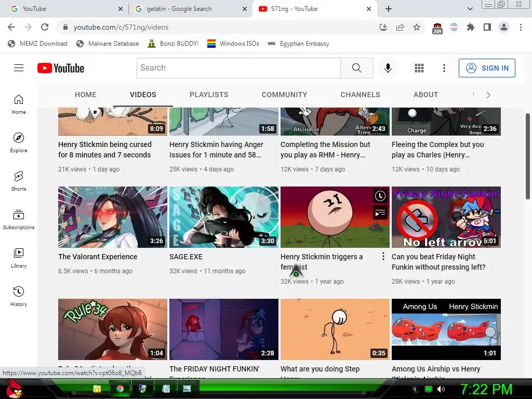The height and width of the screenshot is (399, 532).
Task: Open Among Us Airship vs Henry thumbnail
Action: point(446,329)
